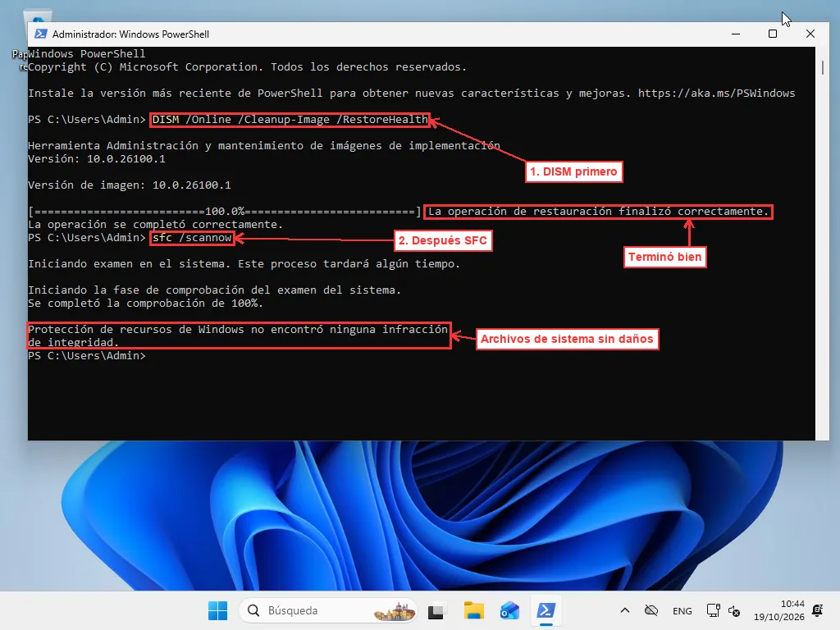840x630 pixels.
Task: Select the PowerShell taskbar icon
Action: tap(546, 610)
